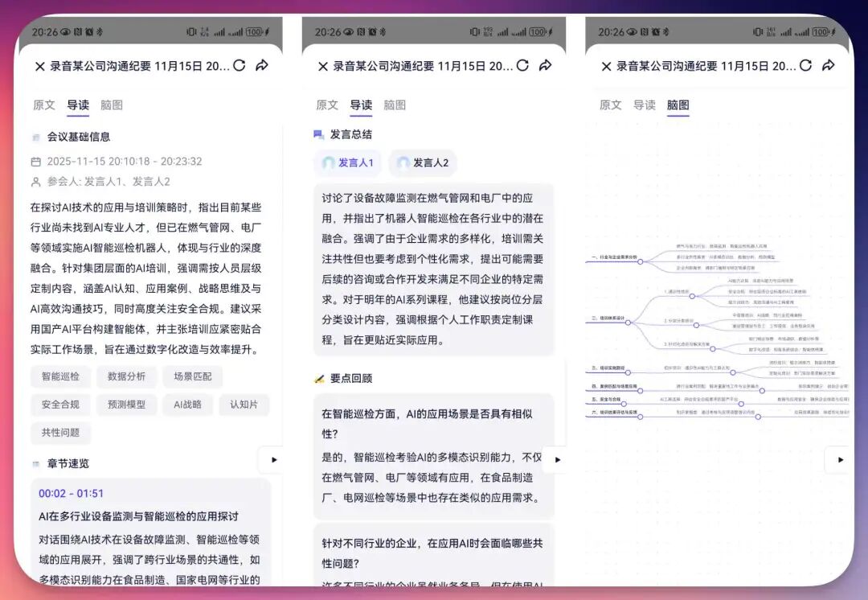Tap the AI战略 keyword tag
Viewport: 868px width, 600px height.
pyautogui.click(x=187, y=405)
